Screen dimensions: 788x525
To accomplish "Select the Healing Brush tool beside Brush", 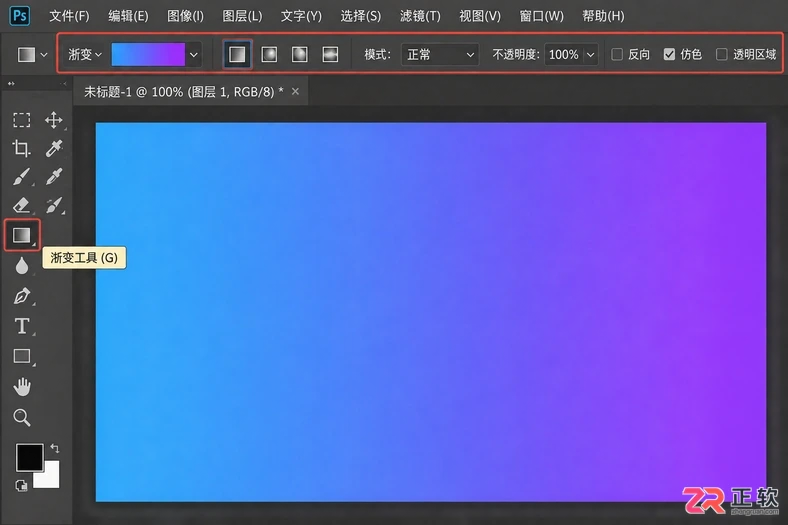I will 54,177.
